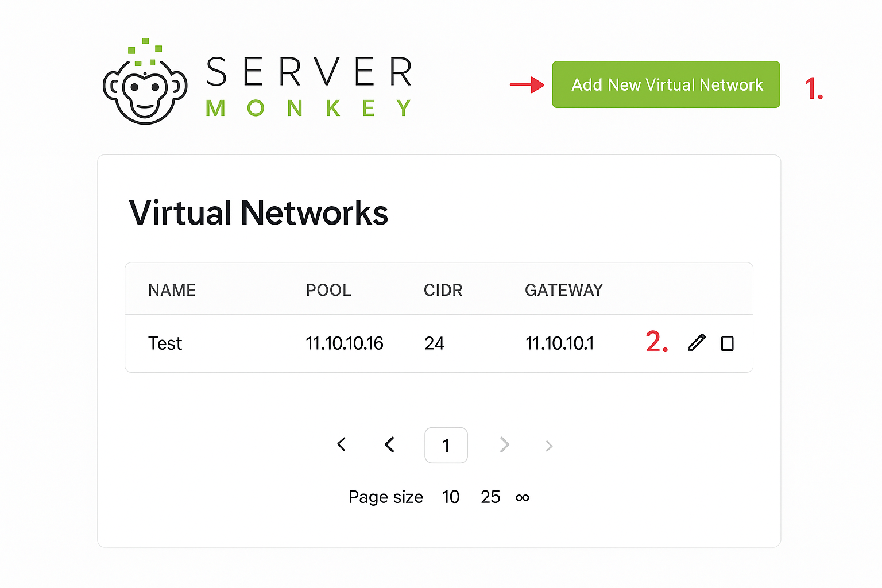Sort by POOL column header
The width and height of the screenshot is (882, 588).
coord(328,290)
